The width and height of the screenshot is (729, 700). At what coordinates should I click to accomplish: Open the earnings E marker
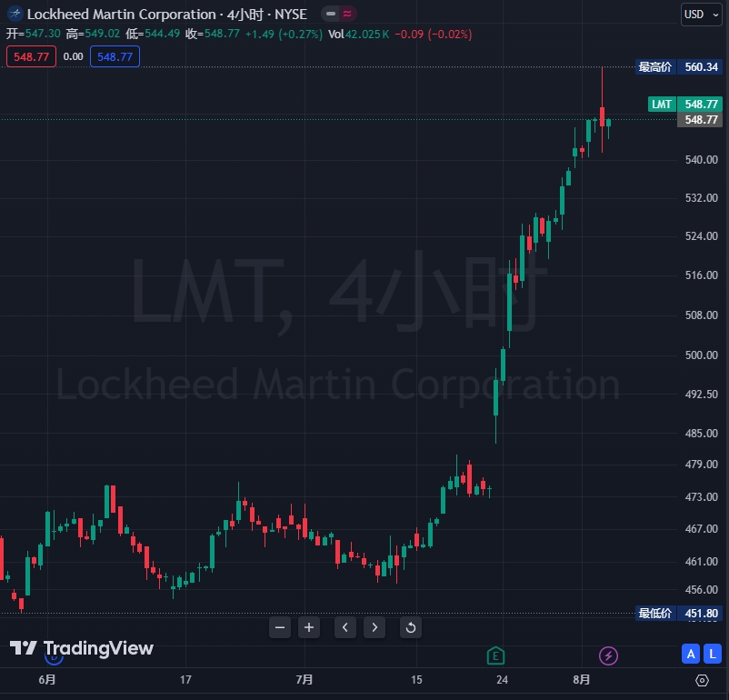click(495, 655)
